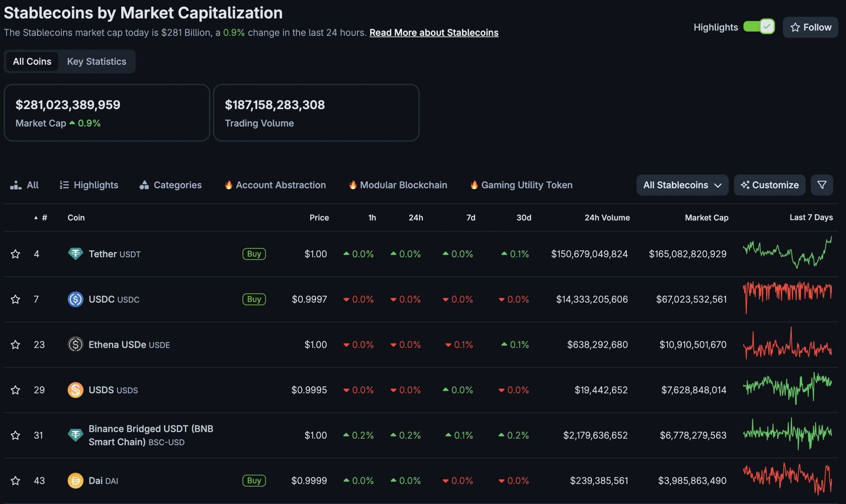
Task: Open Read More about Stablecoins link
Action: pyautogui.click(x=434, y=33)
